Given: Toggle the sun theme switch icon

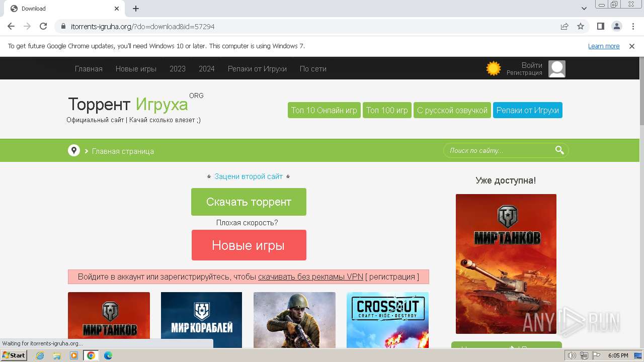Looking at the screenshot, I should 494,68.
